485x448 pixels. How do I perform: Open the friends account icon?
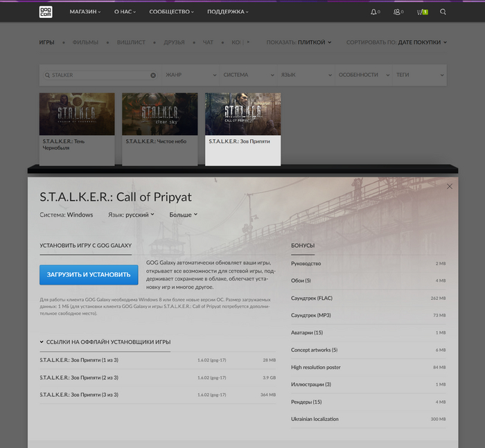pos(398,12)
